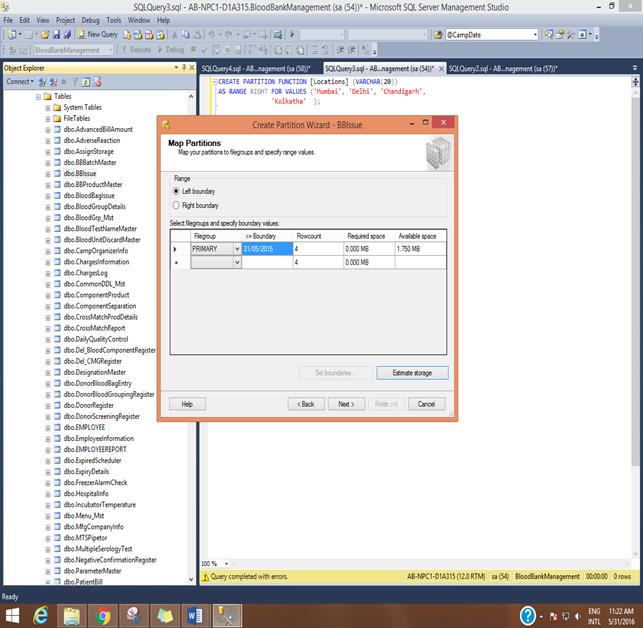
Task: Open the PRIMARY filegroup dropdown
Action: tap(237, 248)
